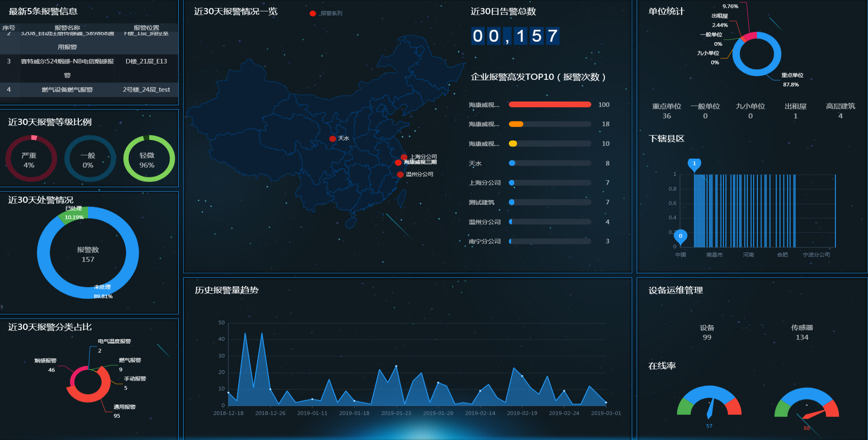Image resolution: width=868 pixels, height=440 pixels.
Task: Select the 温州分公司 map marker
Action: click(400, 174)
